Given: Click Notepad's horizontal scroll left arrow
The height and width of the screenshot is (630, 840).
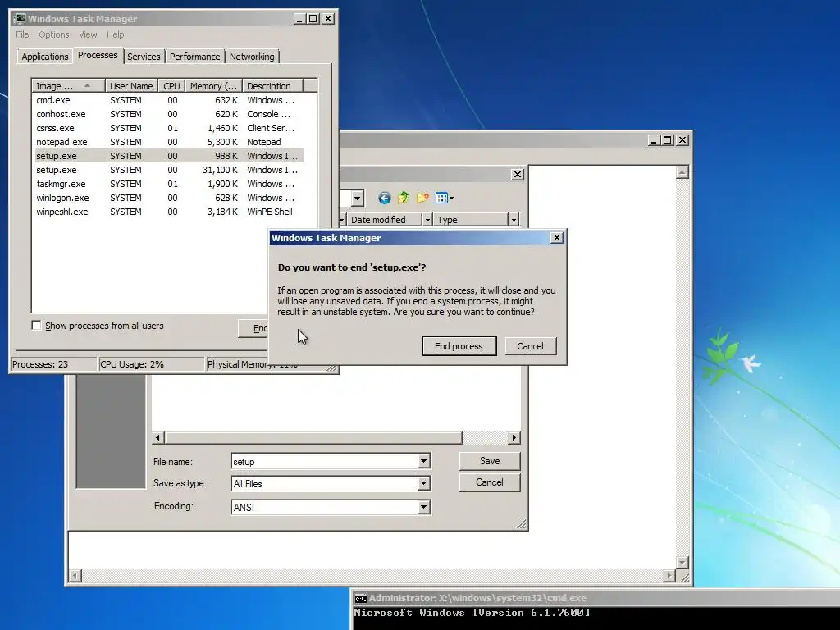Looking at the screenshot, I should pyautogui.click(x=75, y=576).
